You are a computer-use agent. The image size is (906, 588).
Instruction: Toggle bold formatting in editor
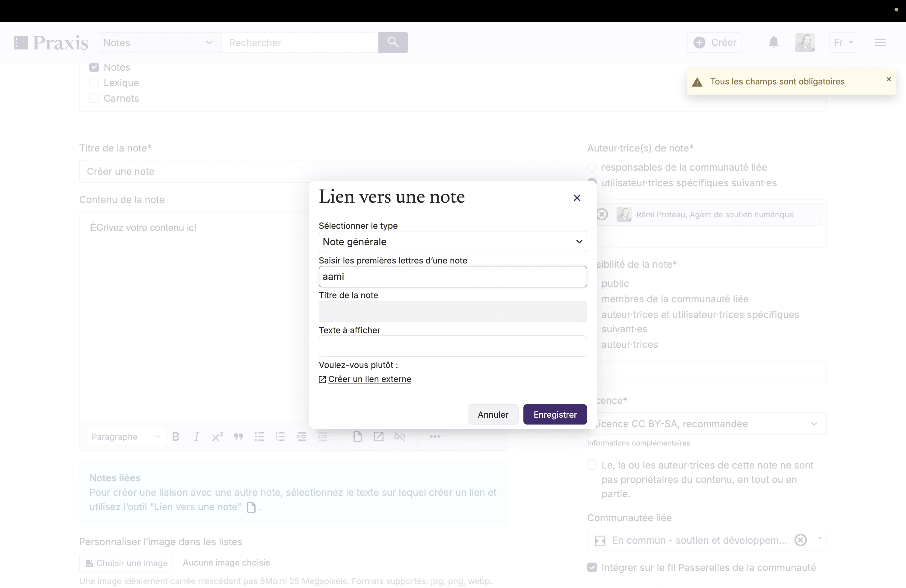point(176,437)
